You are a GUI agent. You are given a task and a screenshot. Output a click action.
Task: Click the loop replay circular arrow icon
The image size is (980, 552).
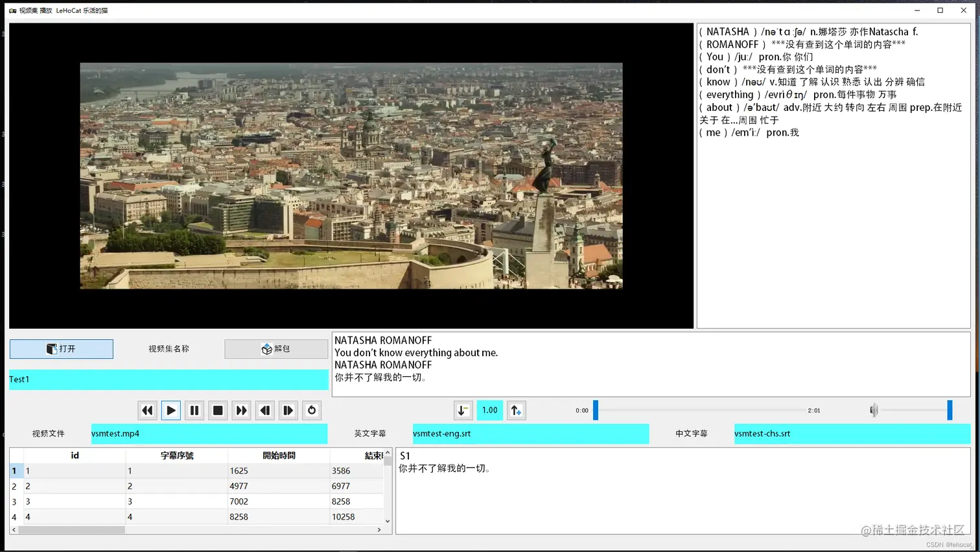pos(312,411)
